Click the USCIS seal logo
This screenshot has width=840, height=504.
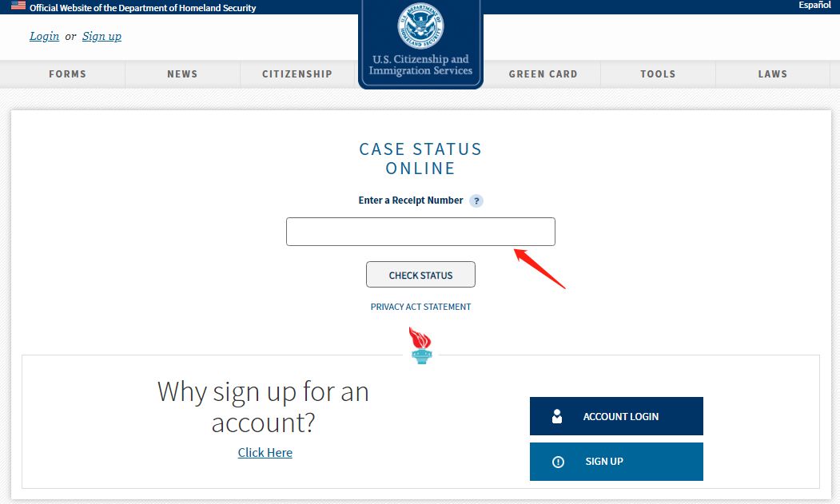pos(420,26)
